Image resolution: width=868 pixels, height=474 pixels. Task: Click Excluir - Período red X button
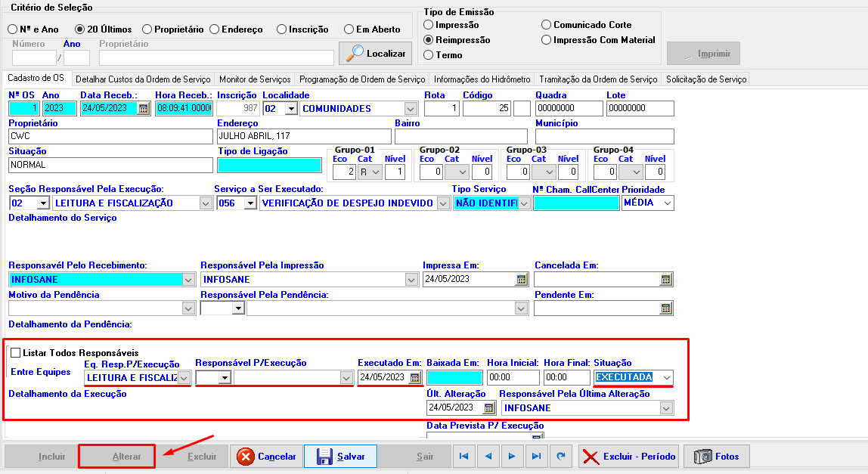628,457
